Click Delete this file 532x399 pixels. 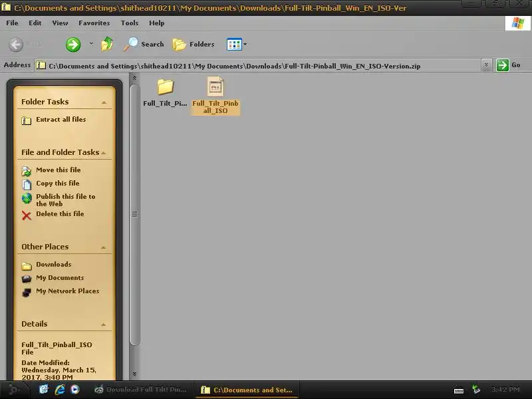pyautogui.click(x=60, y=213)
